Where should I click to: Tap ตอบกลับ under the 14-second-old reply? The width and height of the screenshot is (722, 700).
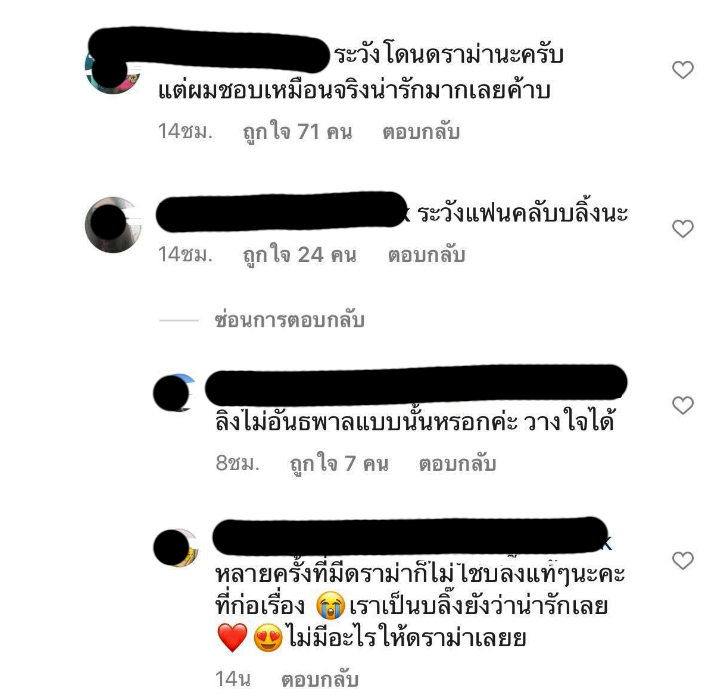click(x=320, y=679)
